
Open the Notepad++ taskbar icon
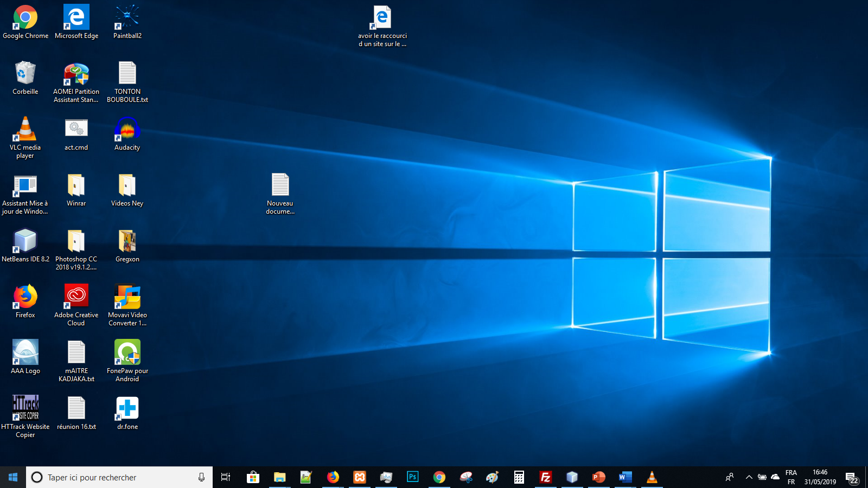pos(306,477)
